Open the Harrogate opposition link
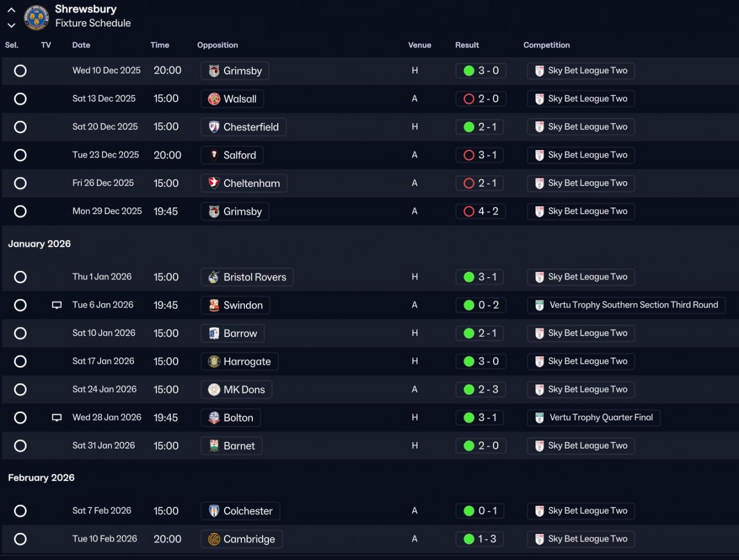 tap(247, 362)
